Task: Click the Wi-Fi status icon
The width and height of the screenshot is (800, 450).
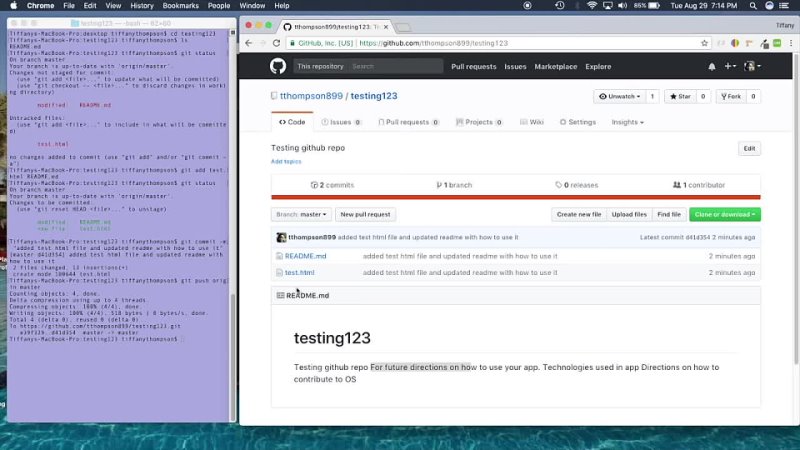Action: tap(592, 6)
